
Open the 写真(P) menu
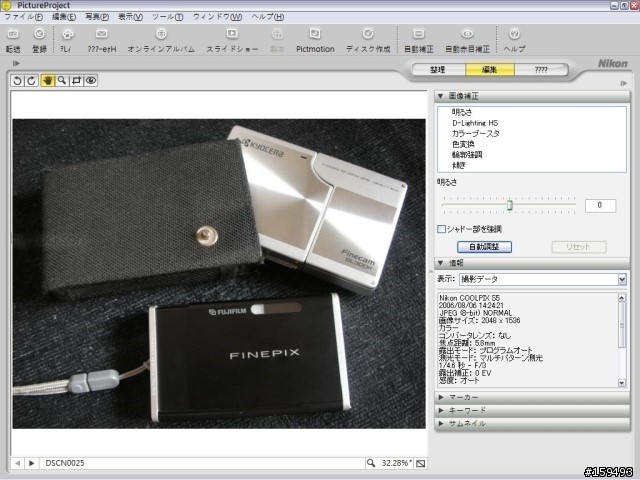[97, 17]
